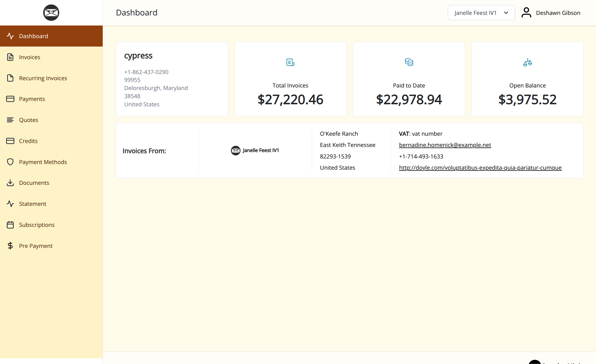Click the Statement activity icon
The width and height of the screenshot is (596, 364).
[10, 204]
